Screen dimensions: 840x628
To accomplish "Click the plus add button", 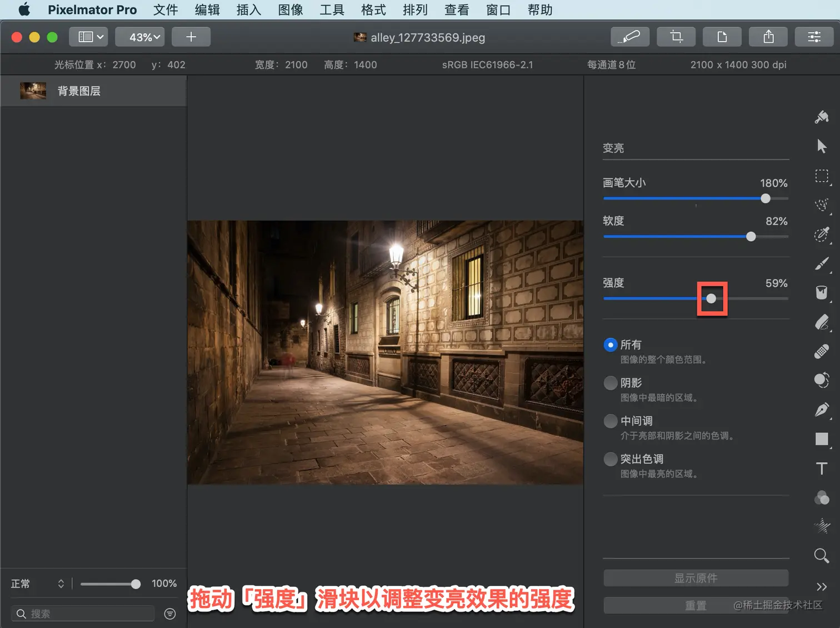I will [x=191, y=37].
